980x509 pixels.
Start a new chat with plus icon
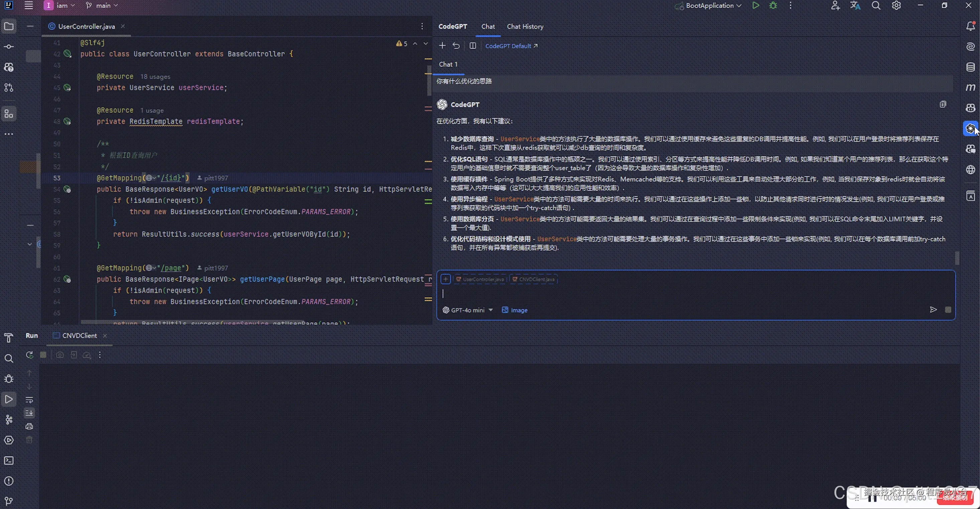(442, 46)
